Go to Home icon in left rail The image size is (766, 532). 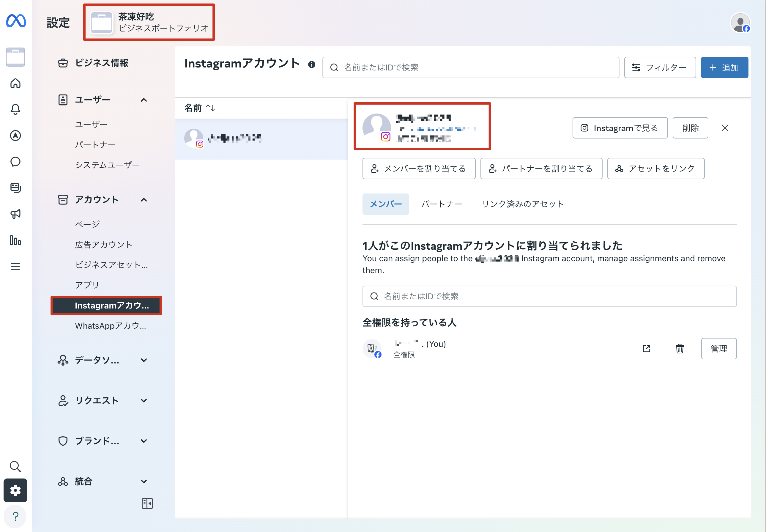coord(15,83)
